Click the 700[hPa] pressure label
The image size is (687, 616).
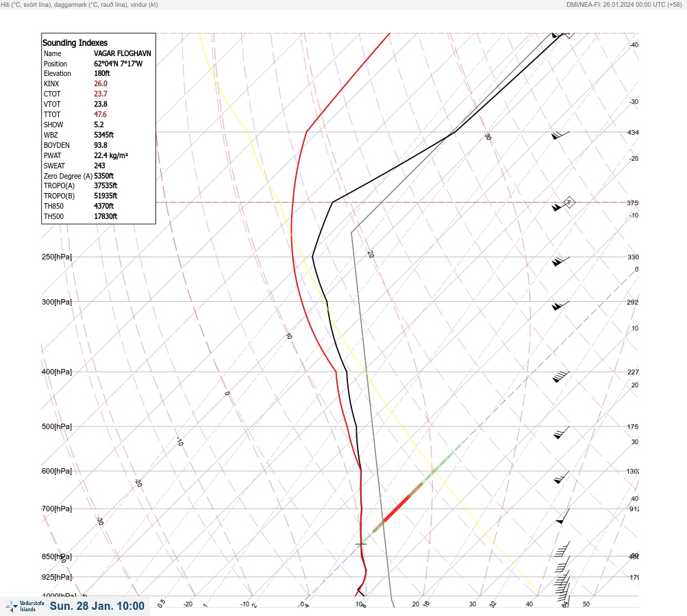point(57,509)
